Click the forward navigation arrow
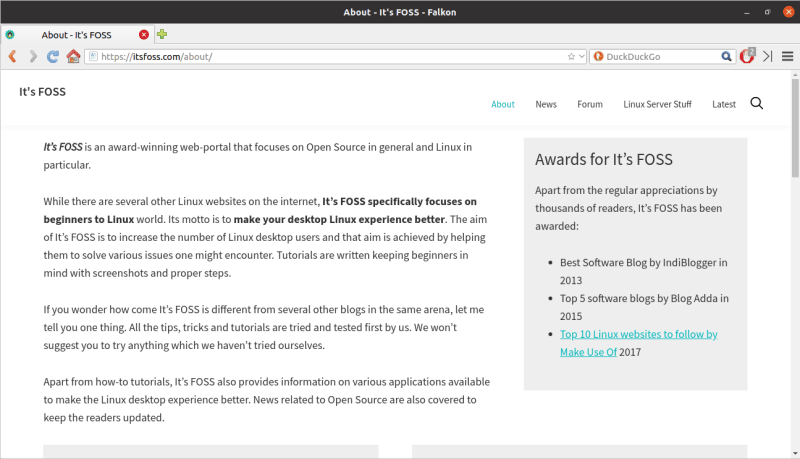 tap(32, 57)
